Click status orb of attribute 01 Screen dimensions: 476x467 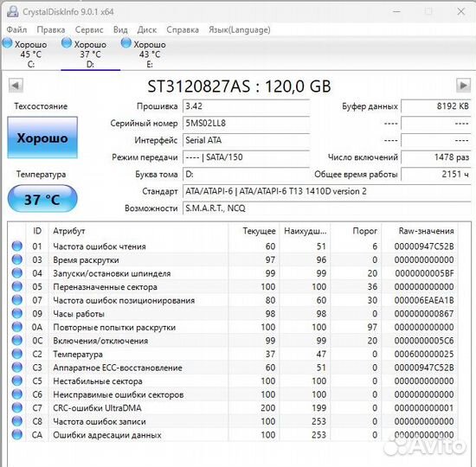[x=17, y=246]
